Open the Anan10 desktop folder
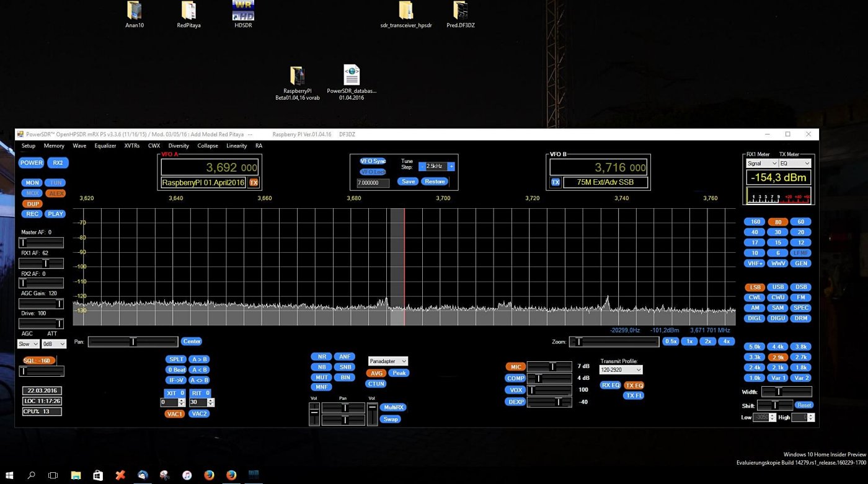This screenshot has width=868, height=484. (x=135, y=15)
